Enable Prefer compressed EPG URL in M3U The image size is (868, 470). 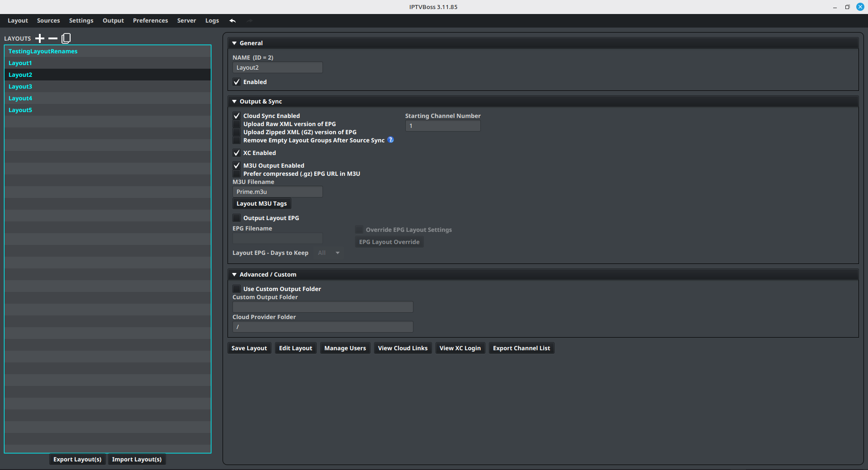237,174
